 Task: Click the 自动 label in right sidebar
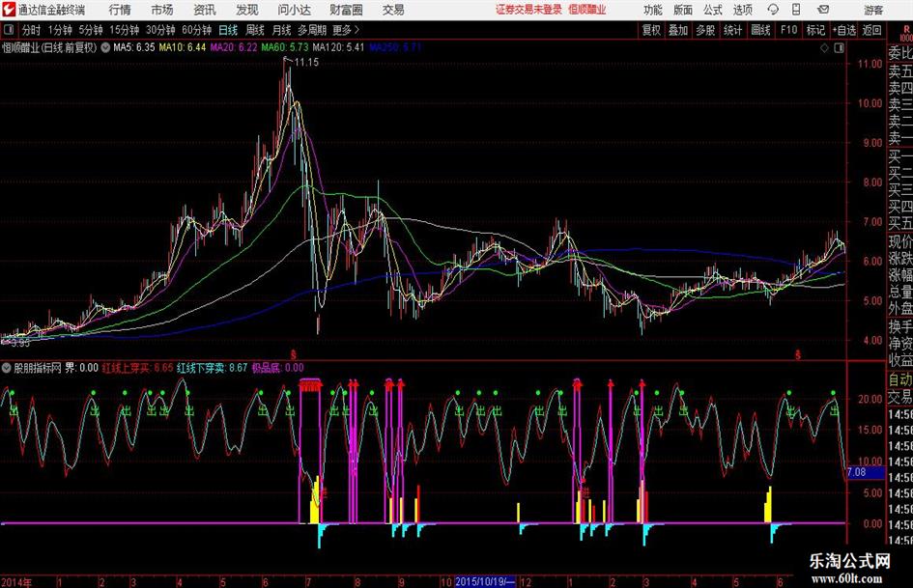point(900,379)
